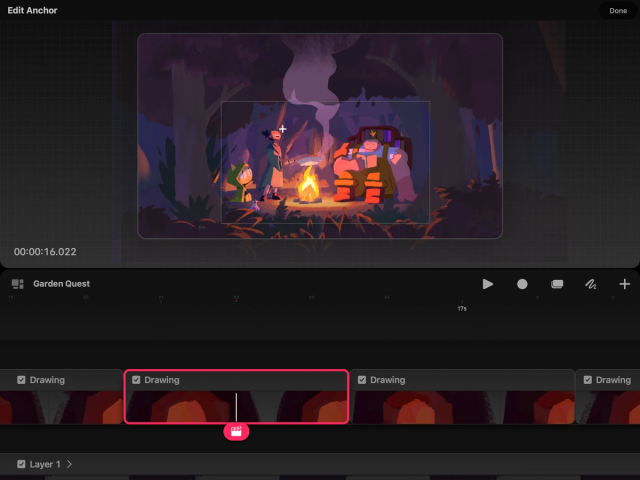The width and height of the screenshot is (640, 480).
Task: Click the 17s marker on the ruler
Action: pos(462,309)
